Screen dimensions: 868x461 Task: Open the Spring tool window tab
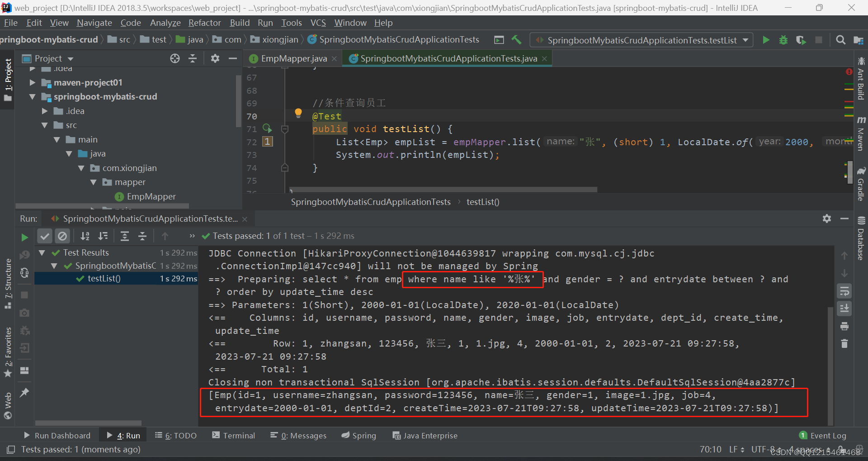(359, 435)
